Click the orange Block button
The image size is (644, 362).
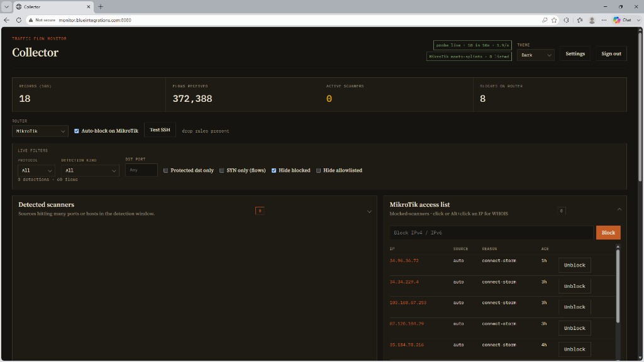pos(608,233)
